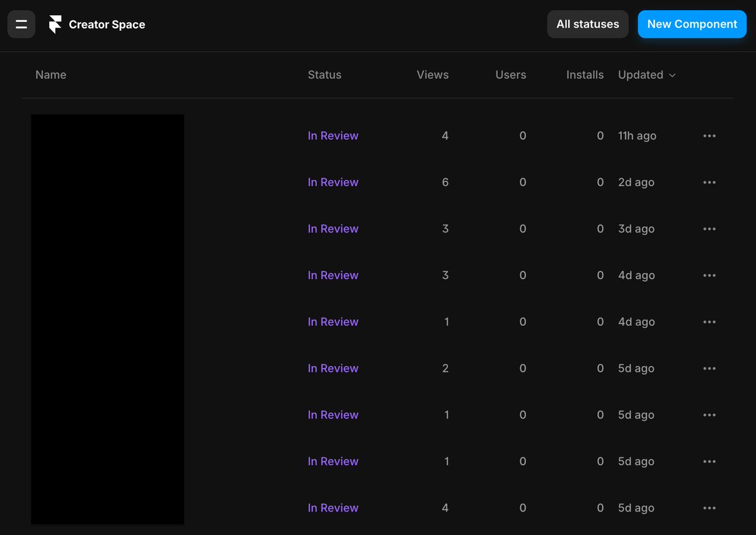The height and width of the screenshot is (535, 756).
Task: Open the three-dot menu for the 4d ago row with 1 view
Action: (709, 322)
